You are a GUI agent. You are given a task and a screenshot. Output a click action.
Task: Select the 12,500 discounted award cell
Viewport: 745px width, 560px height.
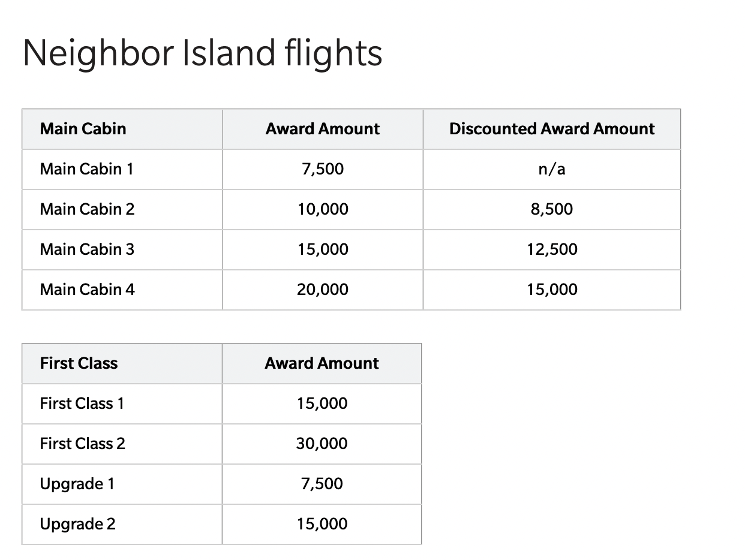coord(552,249)
